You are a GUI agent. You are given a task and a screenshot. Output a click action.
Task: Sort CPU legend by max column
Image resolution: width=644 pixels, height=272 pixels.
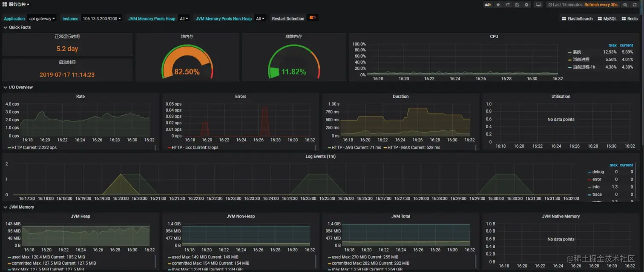pos(612,45)
